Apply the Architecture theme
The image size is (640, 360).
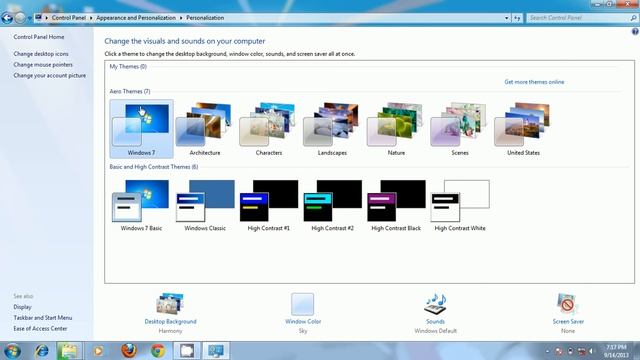(205, 129)
